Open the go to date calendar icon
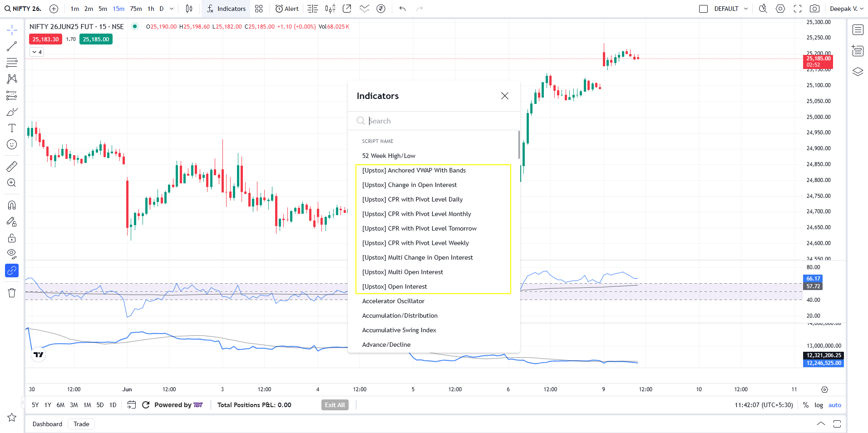Viewport: 868px width, 433px height. pos(132,405)
